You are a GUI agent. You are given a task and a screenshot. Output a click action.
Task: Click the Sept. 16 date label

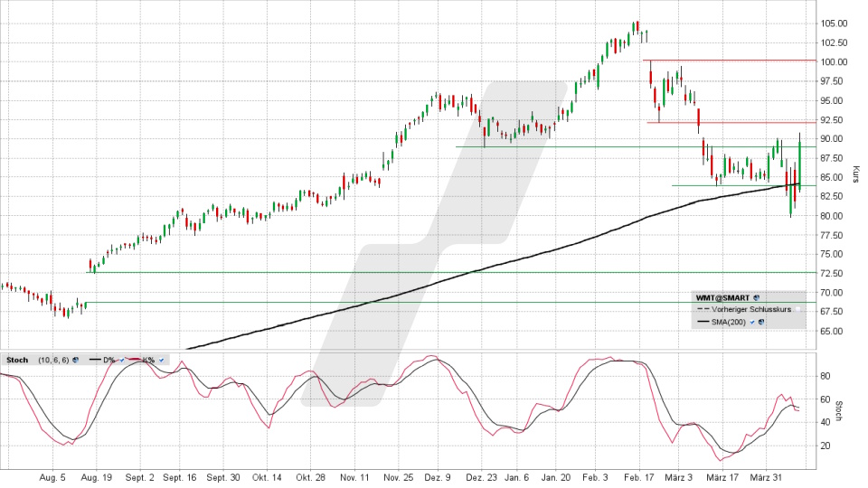(x=179, y=477)
